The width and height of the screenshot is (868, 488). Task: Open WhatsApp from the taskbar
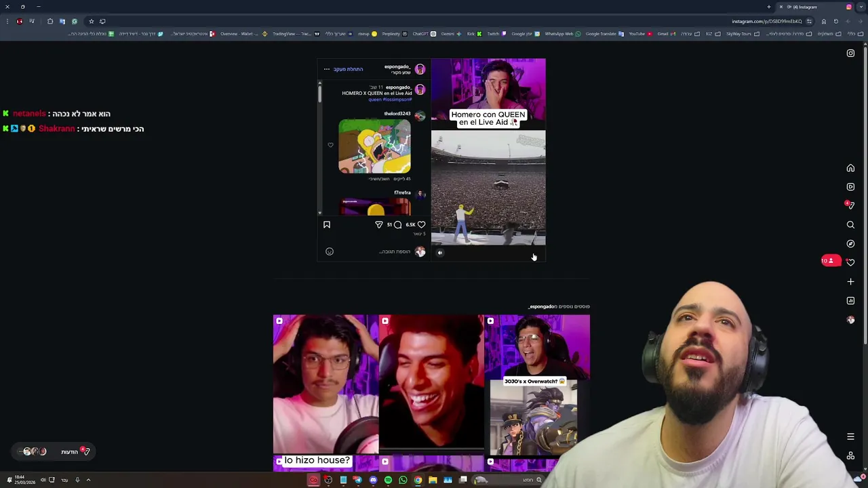coord(403,480)
